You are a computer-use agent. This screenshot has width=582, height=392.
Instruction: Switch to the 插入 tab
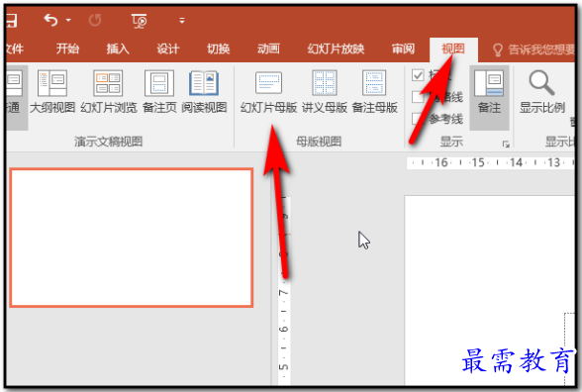tap(118, 49)
